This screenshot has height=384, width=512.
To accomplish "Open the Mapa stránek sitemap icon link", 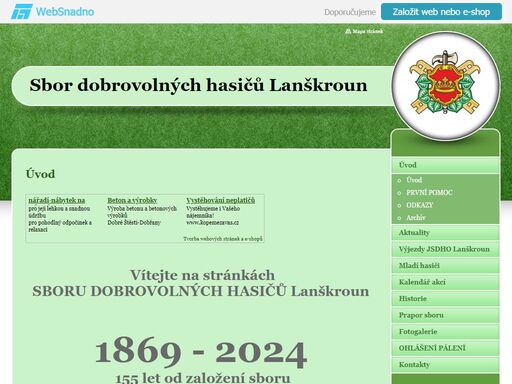I will (364, 31).
